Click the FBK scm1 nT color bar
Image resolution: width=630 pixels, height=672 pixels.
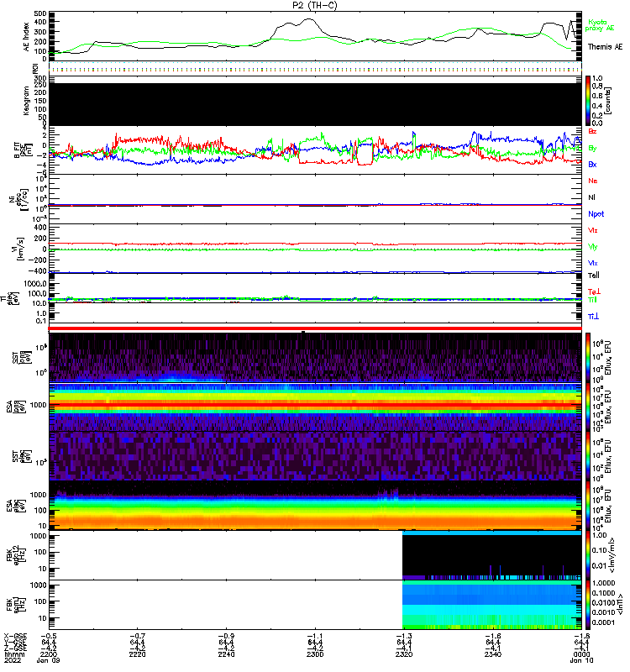[588, 605]
